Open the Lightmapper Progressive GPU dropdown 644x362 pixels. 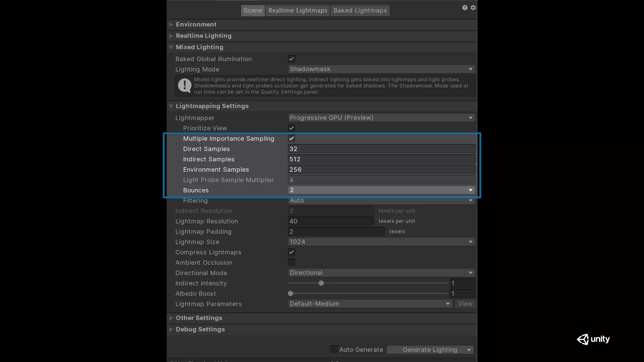381,118
